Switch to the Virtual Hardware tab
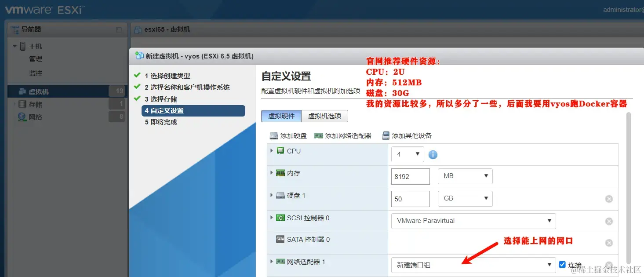 pos(281,116)
